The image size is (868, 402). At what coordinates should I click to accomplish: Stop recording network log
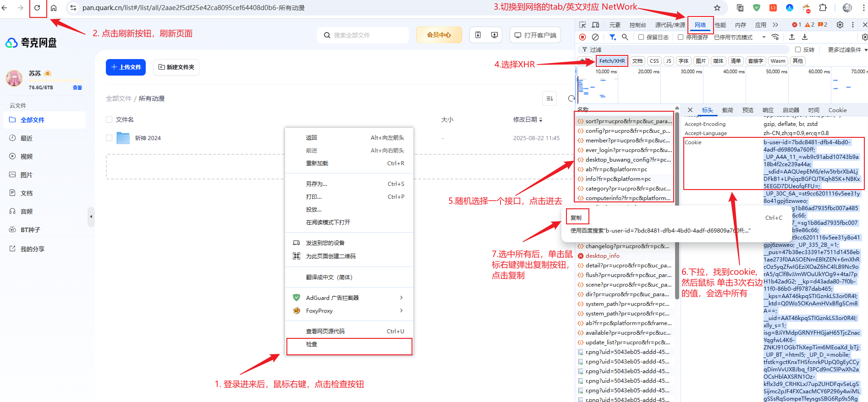[x=582, y=37]
